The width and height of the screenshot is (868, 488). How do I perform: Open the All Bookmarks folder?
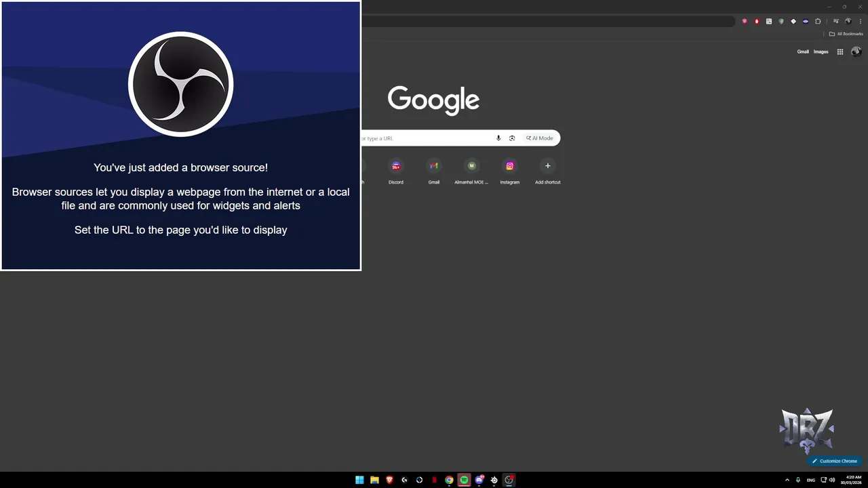[846, 34]
